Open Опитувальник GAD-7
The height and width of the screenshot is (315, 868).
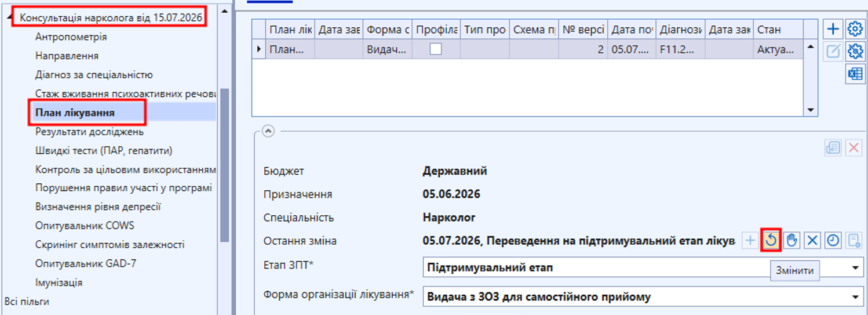pyautogui.click(x=86, y=263)
